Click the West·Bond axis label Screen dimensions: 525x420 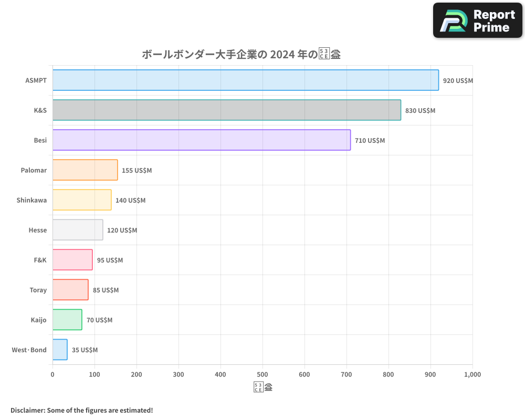click(x=28, y=350)
